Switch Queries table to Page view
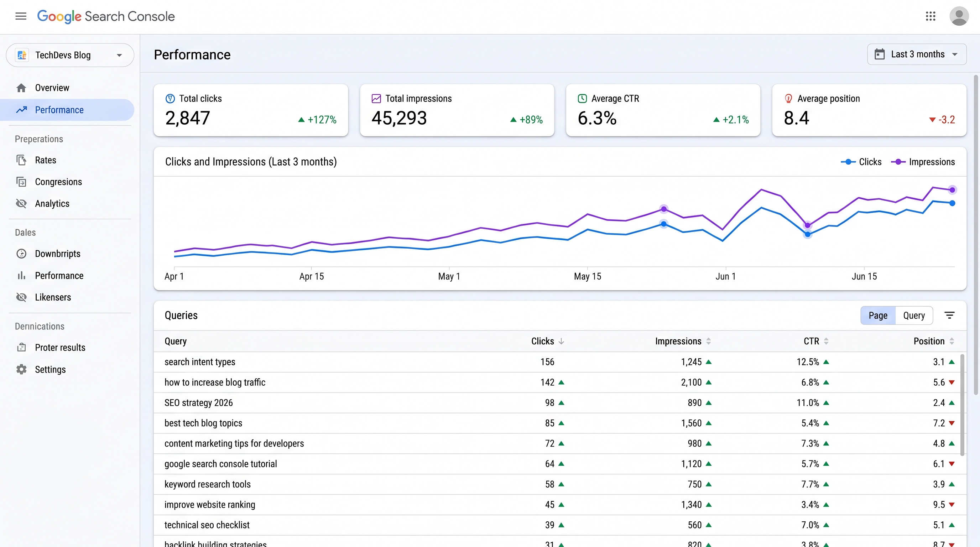This screenshot has width=980, height=547. click(x=878, y=315)
